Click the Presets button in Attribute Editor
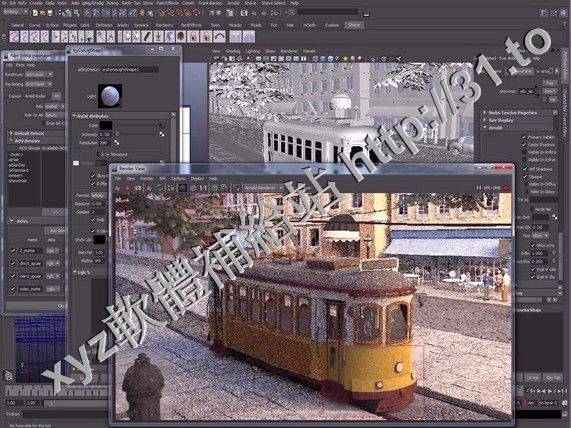The height and width of the screenshot is (428, 571). pos(549,91)
